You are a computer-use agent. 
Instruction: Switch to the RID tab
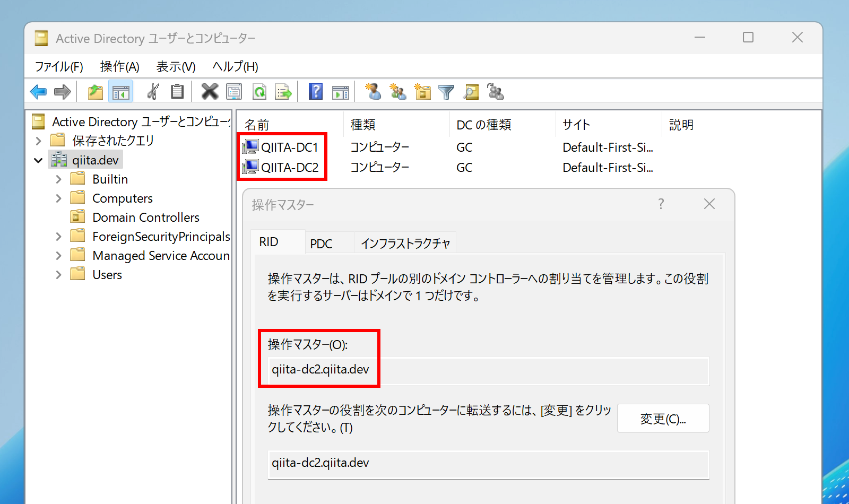click(277, 242)
